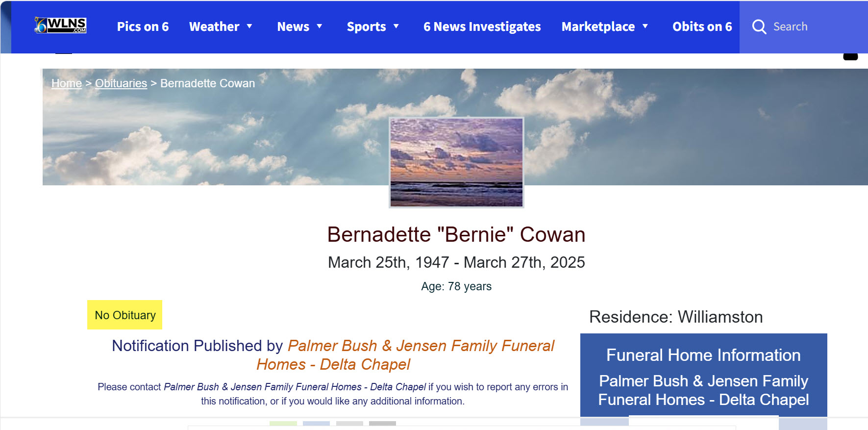Click the dates March 25th, 1947 - March 27th, 2025

pos(456,262)
